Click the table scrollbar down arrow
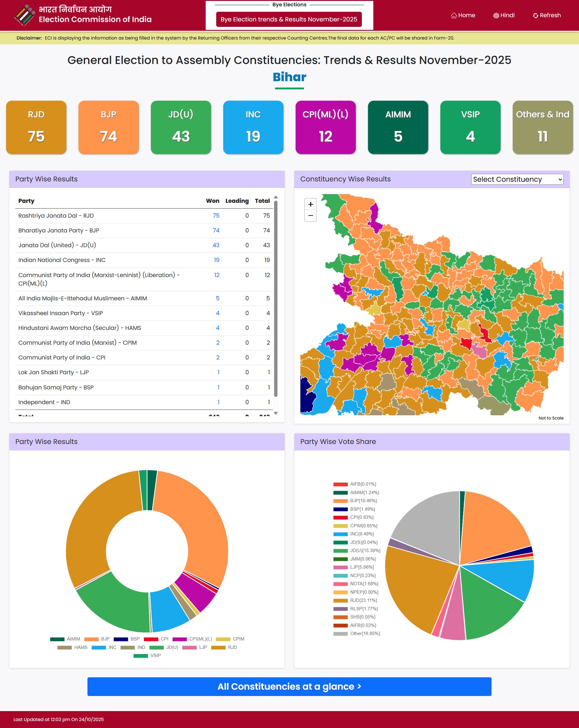The image size is (579, 728). [276, 413]
